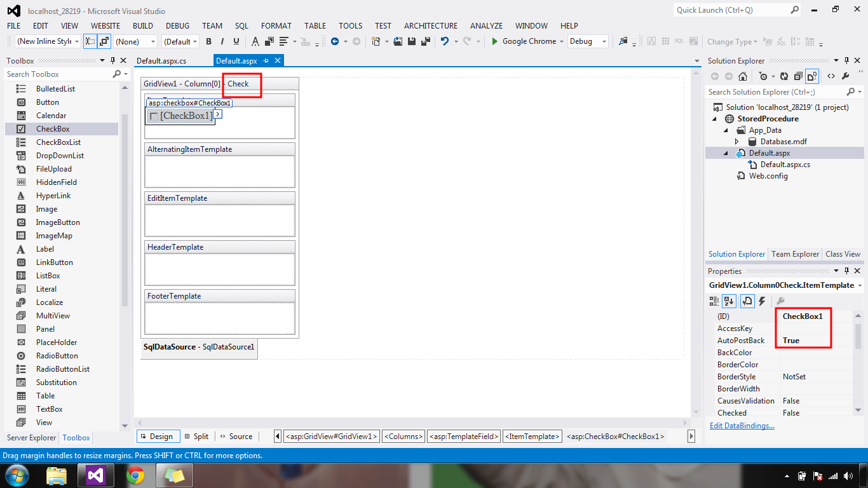Tick the CheckBox1 checkbox in the designer
The width and height of the screenshot is (868, 488).
153,116
